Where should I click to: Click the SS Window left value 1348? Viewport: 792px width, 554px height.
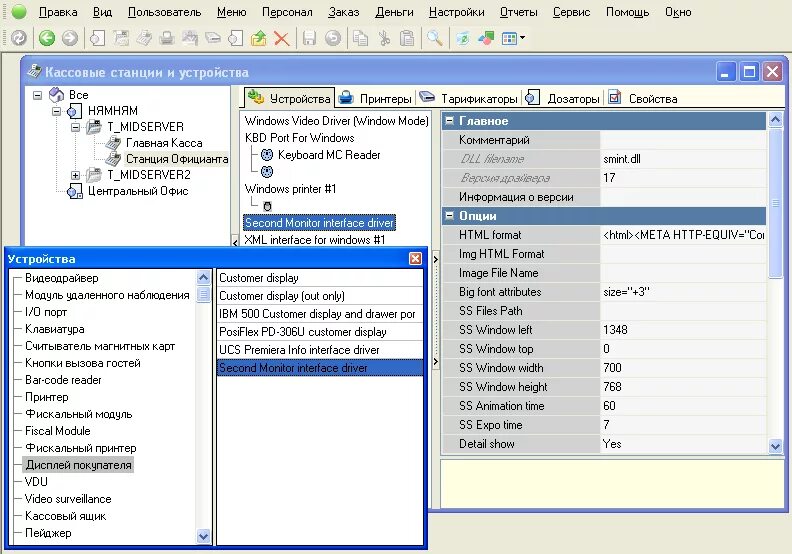tap(683, 330)
